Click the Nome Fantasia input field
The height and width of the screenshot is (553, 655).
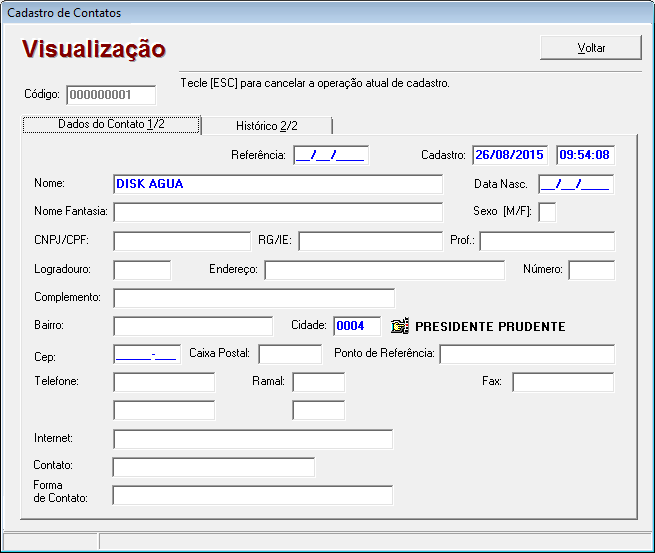pyautogui.click(x=278, y=212)
